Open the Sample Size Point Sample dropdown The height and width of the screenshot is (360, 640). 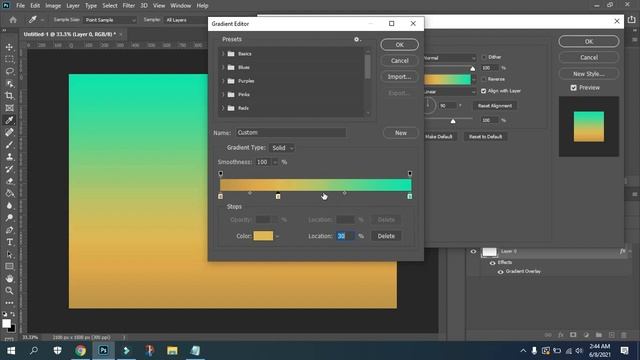[110, 20]
